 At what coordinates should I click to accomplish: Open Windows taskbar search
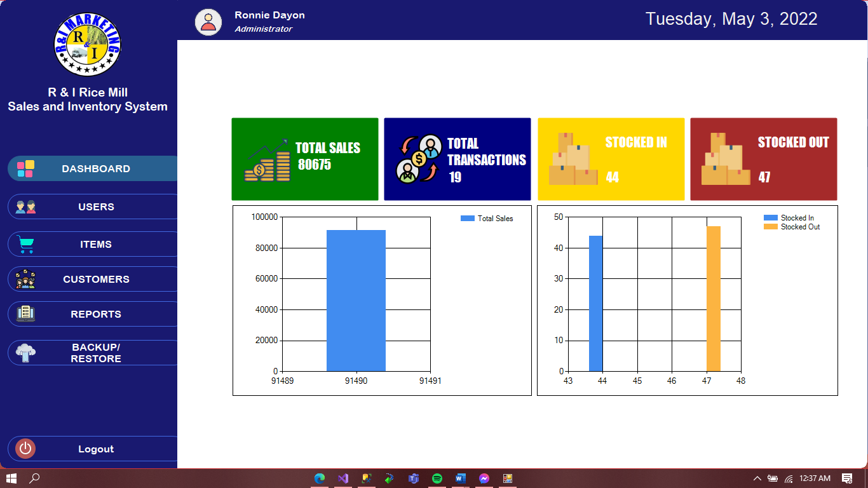[34, 478]
